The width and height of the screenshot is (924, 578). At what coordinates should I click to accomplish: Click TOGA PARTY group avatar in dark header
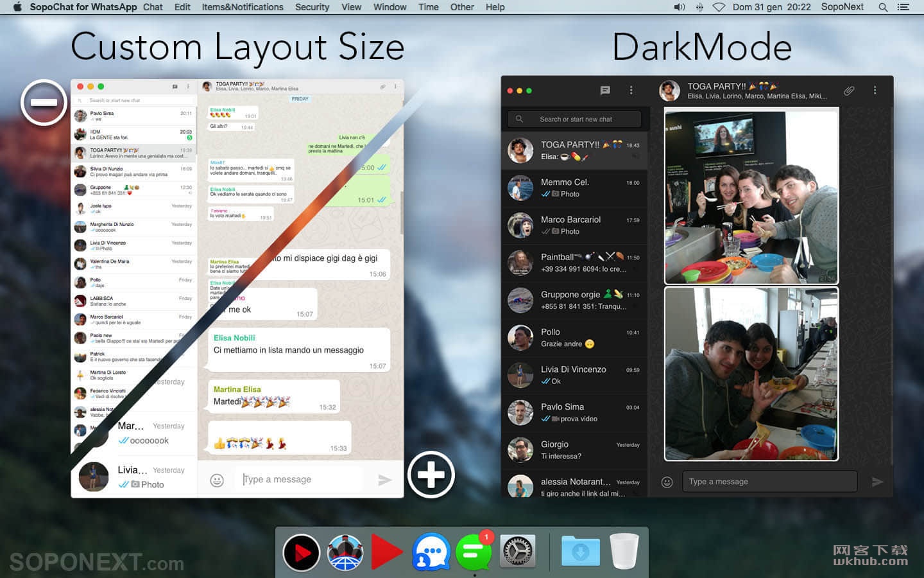coord(669,91)
